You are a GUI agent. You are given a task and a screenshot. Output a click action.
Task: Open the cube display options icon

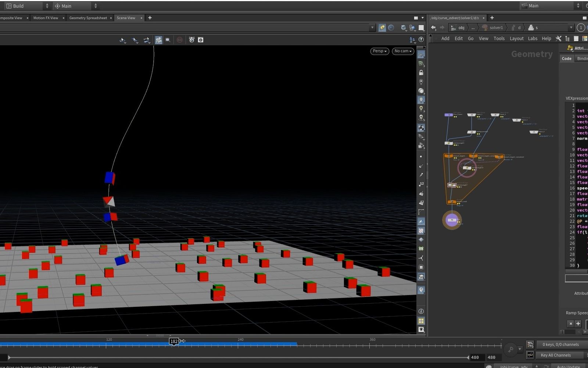404,28
